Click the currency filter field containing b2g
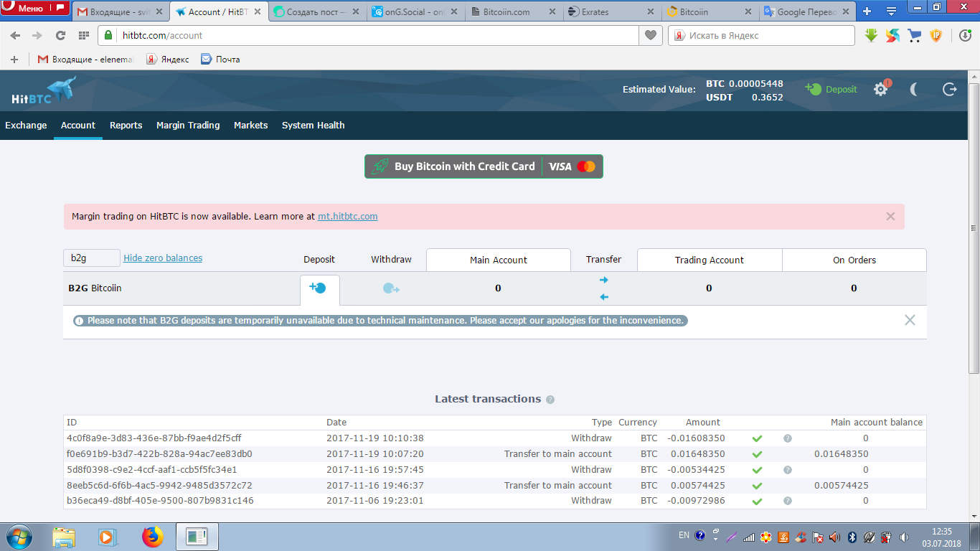980x551 pixels. point(91,258)
